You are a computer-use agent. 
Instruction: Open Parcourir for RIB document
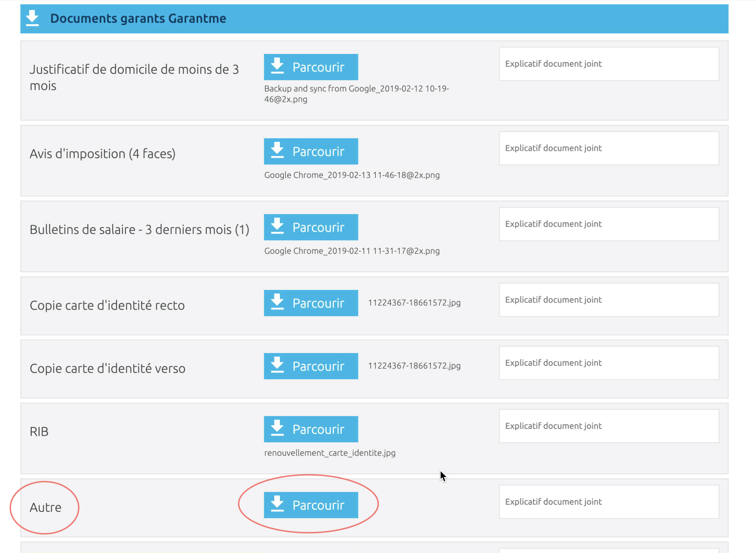[x=311, y=429]
